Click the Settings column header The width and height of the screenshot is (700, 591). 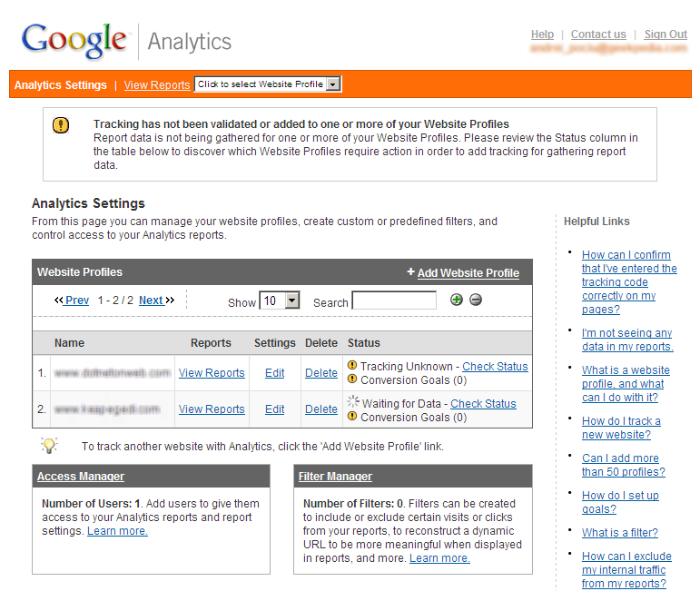click(x=274, y=343)
